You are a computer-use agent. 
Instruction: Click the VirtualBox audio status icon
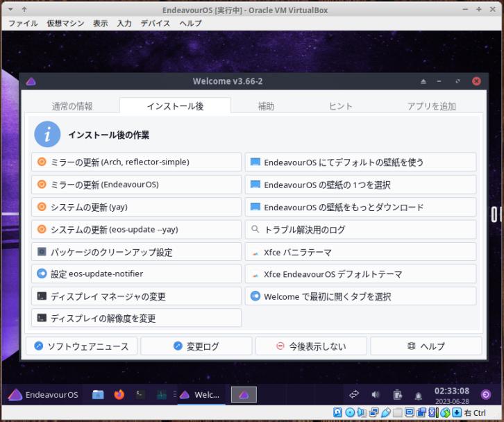pyautogui.click(x=362, y=412)
